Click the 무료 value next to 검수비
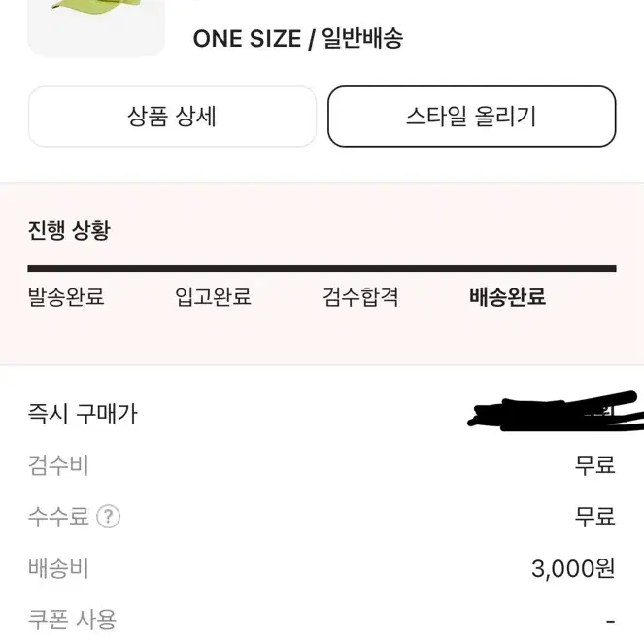This screenshot has width=644, height=644. (594, 465)
